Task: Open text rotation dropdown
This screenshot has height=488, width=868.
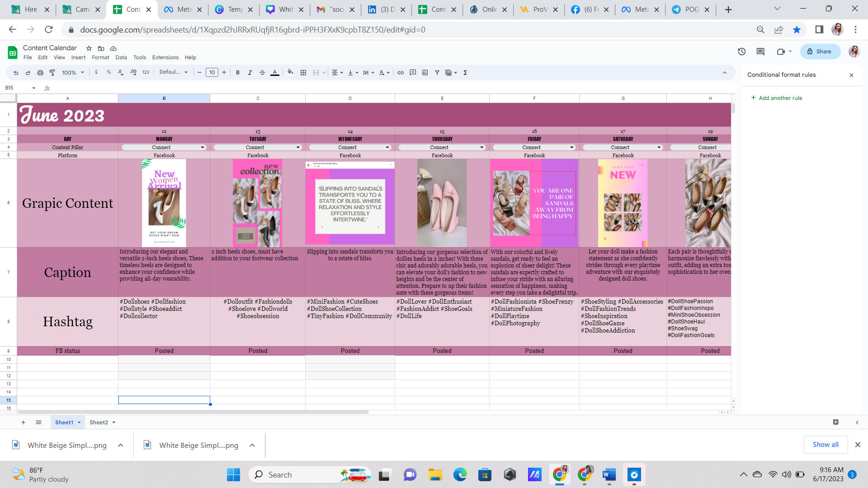Action: [x=384, y=73]
